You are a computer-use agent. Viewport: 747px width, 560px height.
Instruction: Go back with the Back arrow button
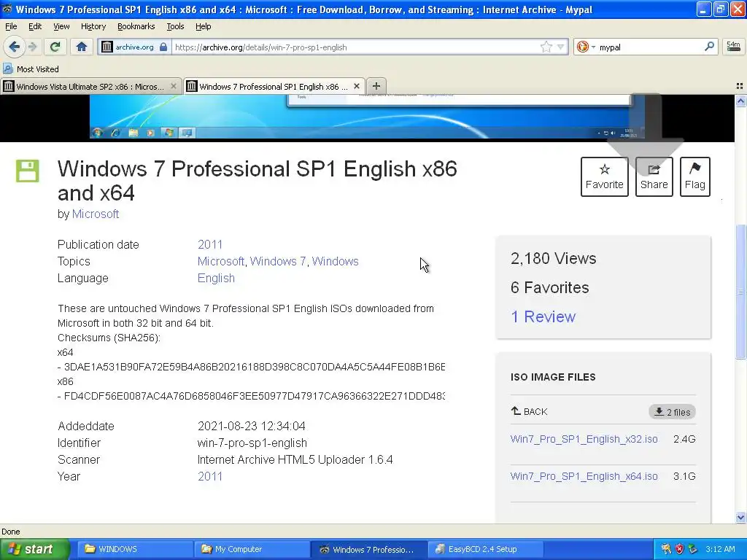tap(14, 47)
